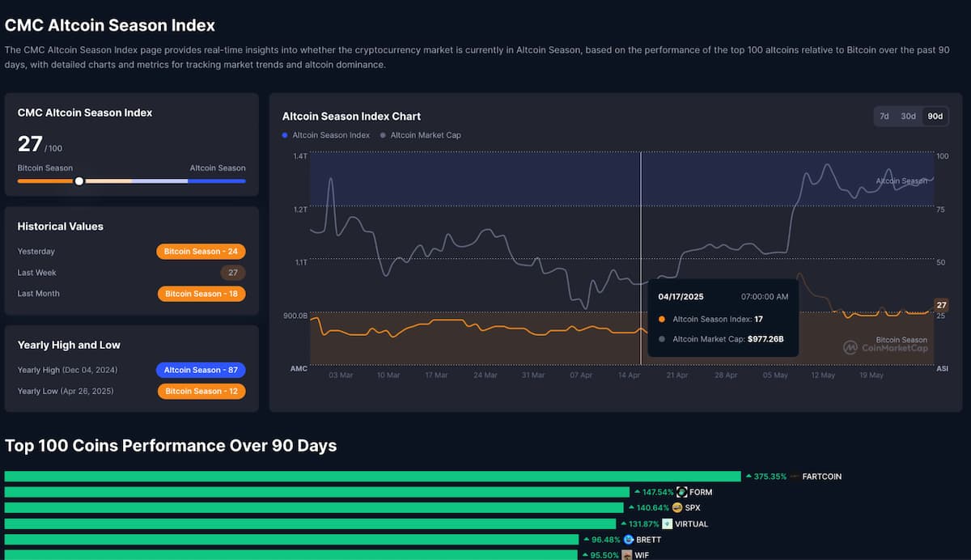Open the SPX coin label
Image resolution: width=971 pixels, height=560 pixels.
coord(693,507)
